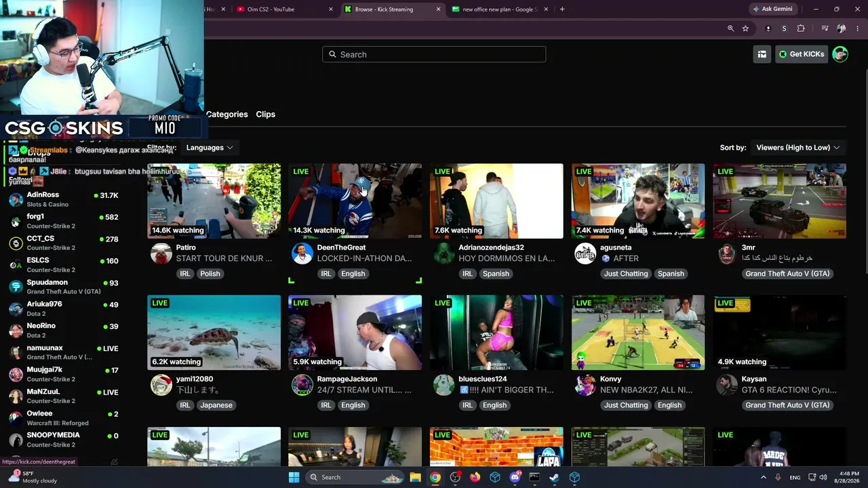Open the Kick drops chest icon
The image size is (868, 488).
[x=762, y=54]
